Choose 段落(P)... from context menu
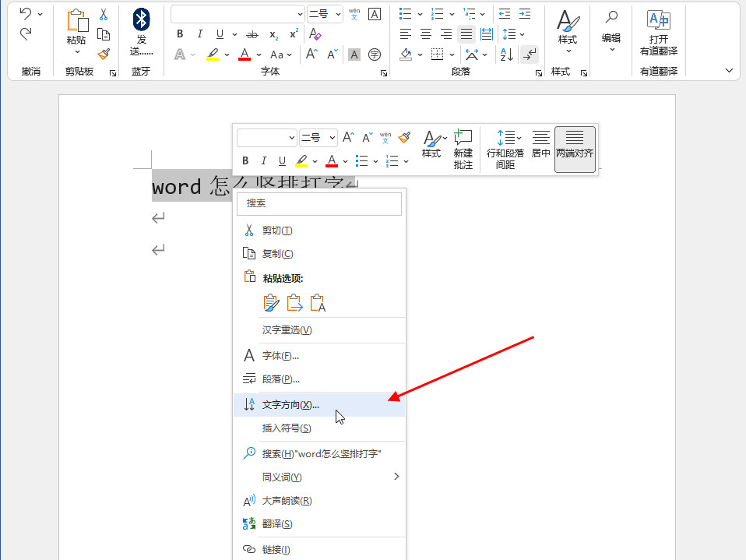The image size is (746, 560). (x=319, y=379)
